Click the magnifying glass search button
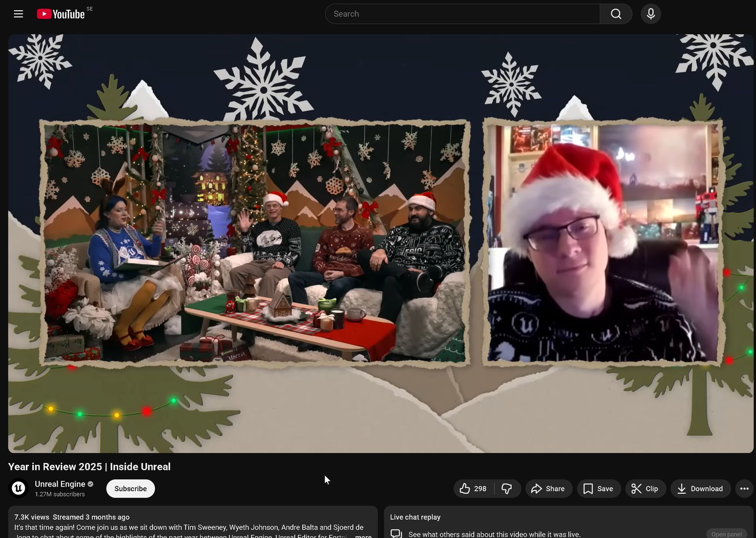756x538 pixels. [x=616, y=14]
